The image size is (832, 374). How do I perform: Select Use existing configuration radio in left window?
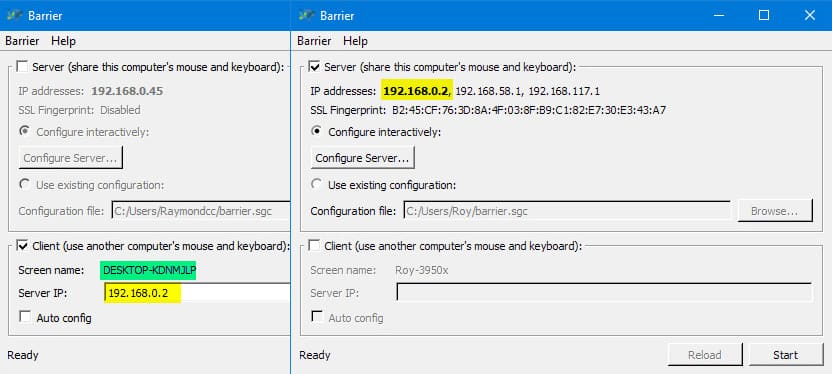[24, 185]
